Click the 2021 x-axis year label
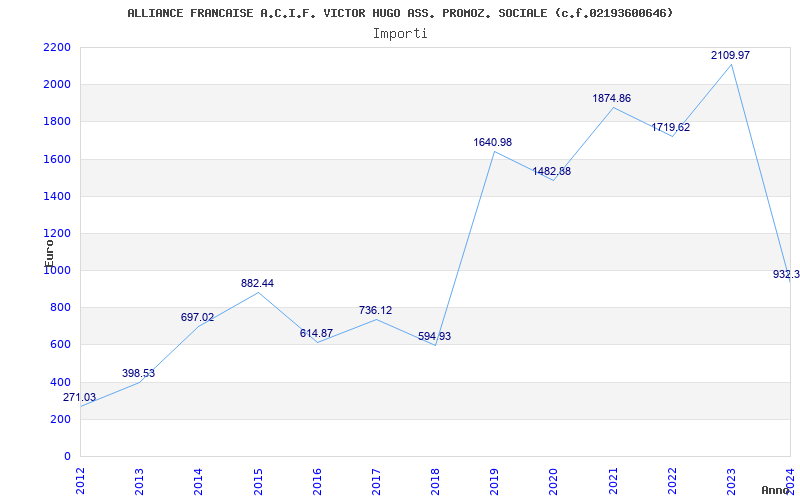The image size is (800, 500). click(x=613, y=481)
